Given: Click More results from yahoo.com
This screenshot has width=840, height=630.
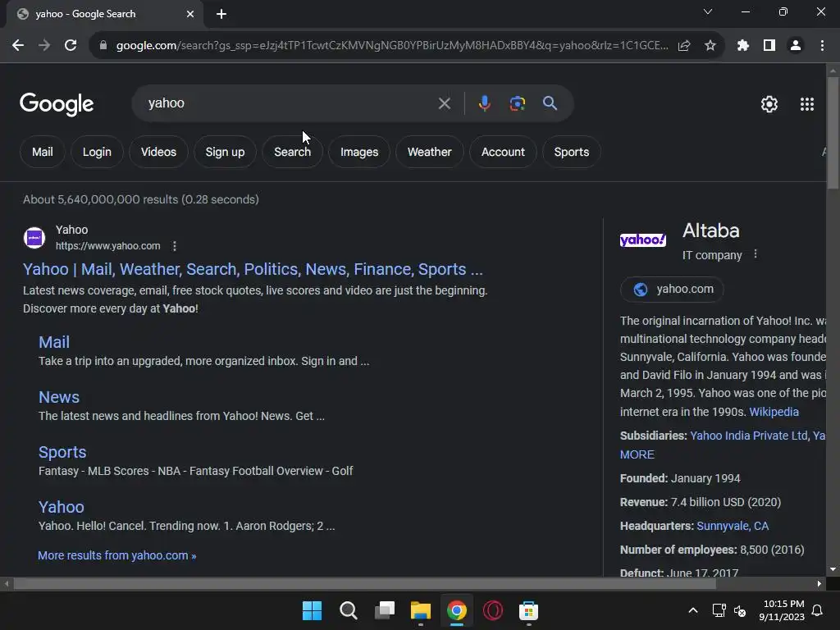Looking at the screenshot, I should click(x=116, y=555).
